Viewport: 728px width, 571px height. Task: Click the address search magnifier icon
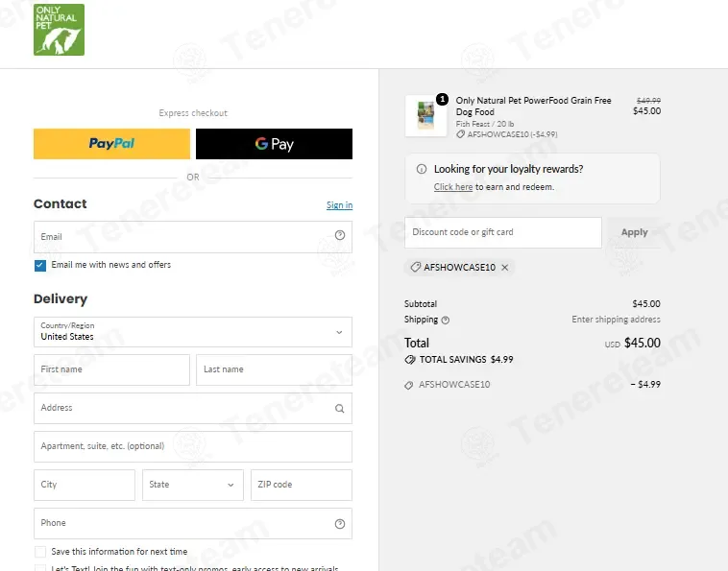pos(340,408)
